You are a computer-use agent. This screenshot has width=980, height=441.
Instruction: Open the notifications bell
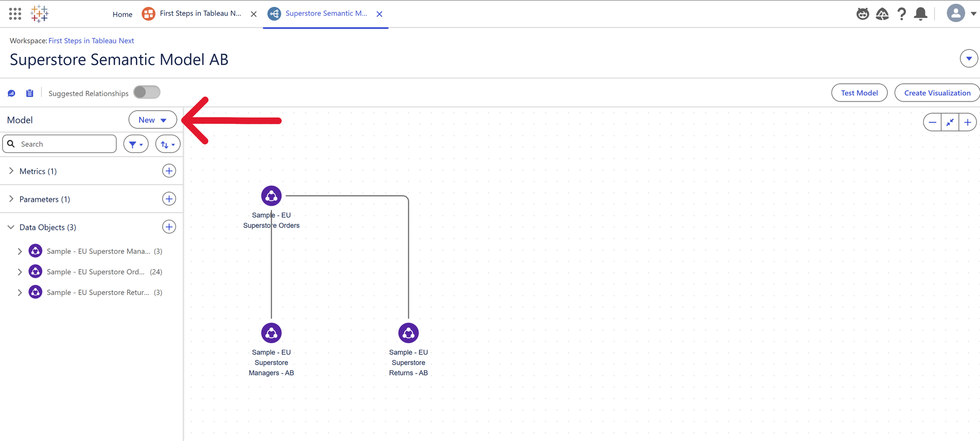[x=921, y=14]
